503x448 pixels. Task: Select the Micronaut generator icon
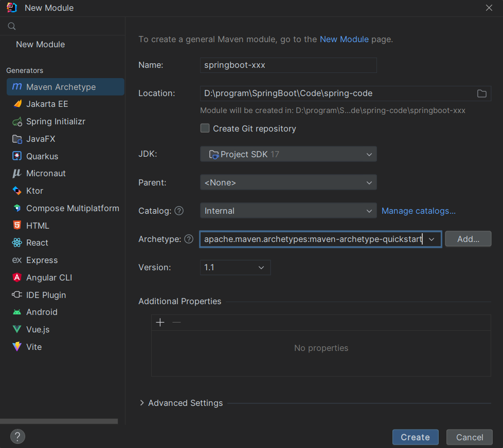coord(17,173)
